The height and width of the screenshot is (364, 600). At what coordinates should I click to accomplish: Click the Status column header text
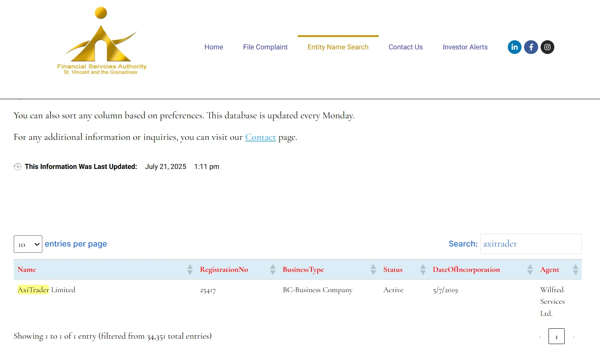(x=393, y=270)
